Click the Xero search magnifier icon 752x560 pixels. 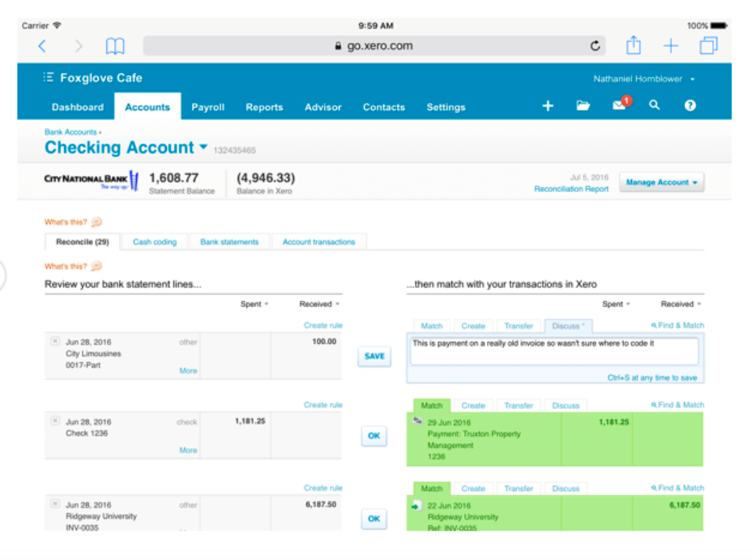pos(654,105)
